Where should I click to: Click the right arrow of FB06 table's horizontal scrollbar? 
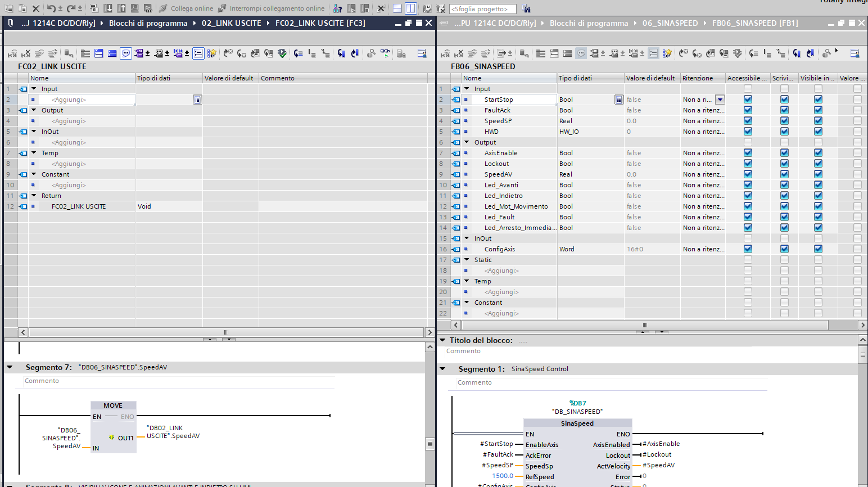862,325
